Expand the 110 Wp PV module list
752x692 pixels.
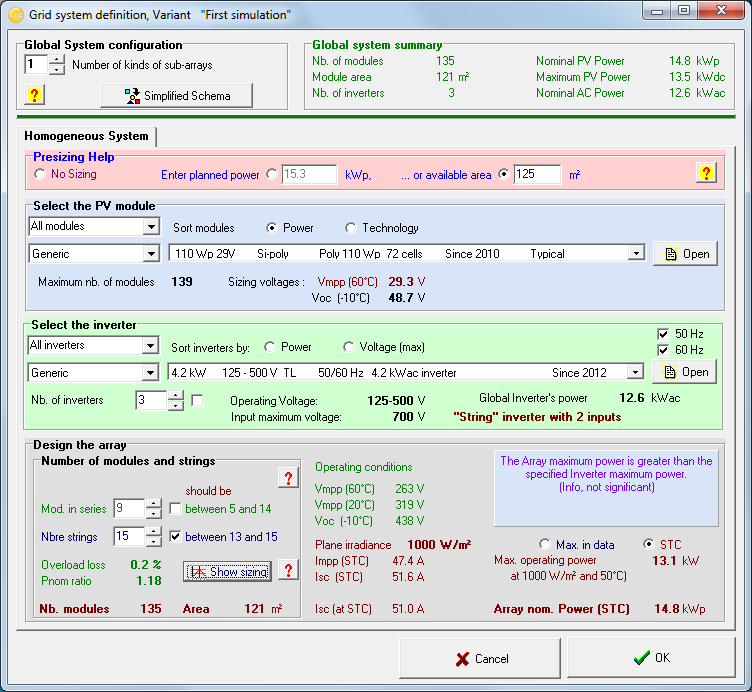pos(636,253)
